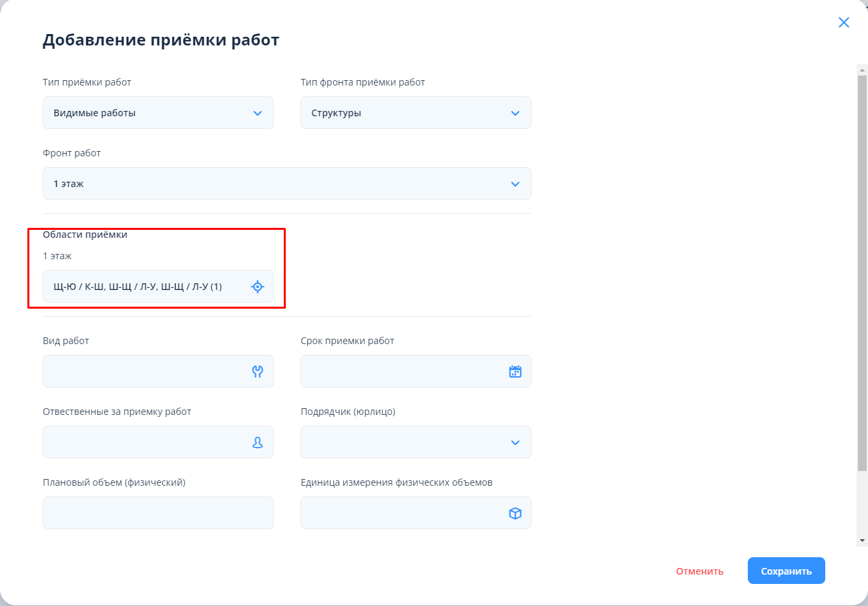Open the calendar icon for Срок приемки работ
This screenshot has height=606, width=868.
(x=515, y=371)
